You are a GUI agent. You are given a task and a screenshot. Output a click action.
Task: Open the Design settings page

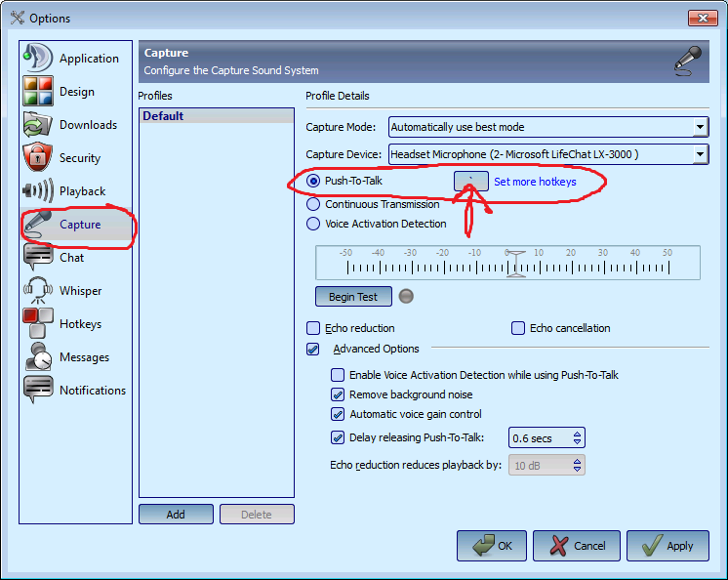coord(77,92)
